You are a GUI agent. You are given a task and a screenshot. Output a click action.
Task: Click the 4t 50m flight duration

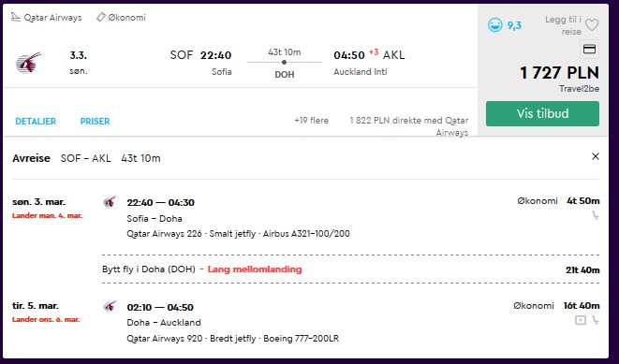click(583, 201)
